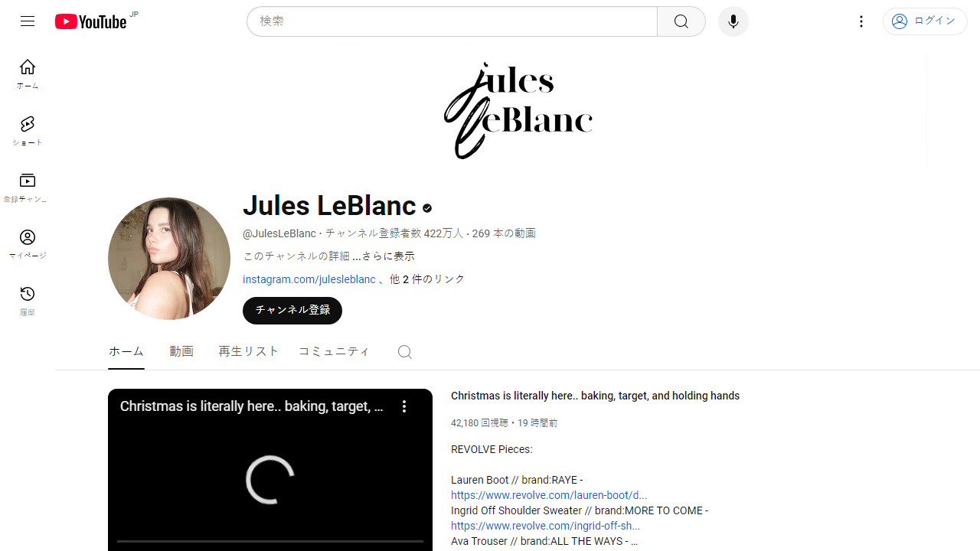This screenshot has width=980, height=551.
Task: Open the ホーム sidebar item
Action: click(28, 74)
